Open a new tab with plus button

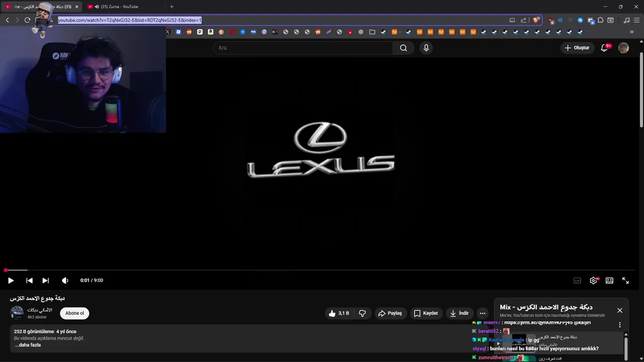(172, 7)
